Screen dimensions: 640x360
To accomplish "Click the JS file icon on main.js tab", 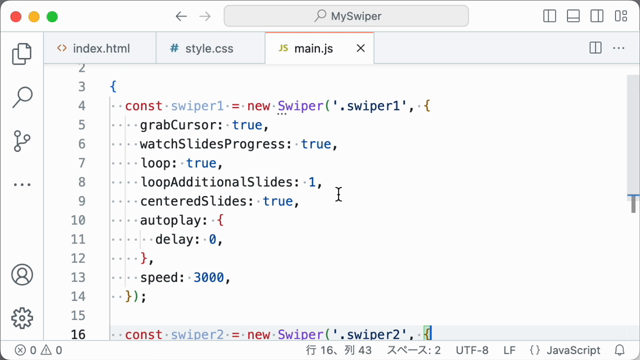I will click(x=283, y=48).
